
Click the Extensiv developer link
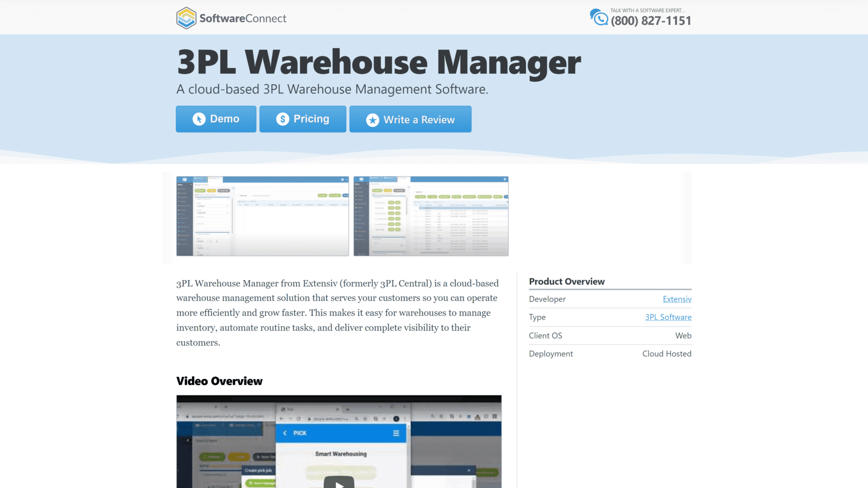tap(677, 299)
